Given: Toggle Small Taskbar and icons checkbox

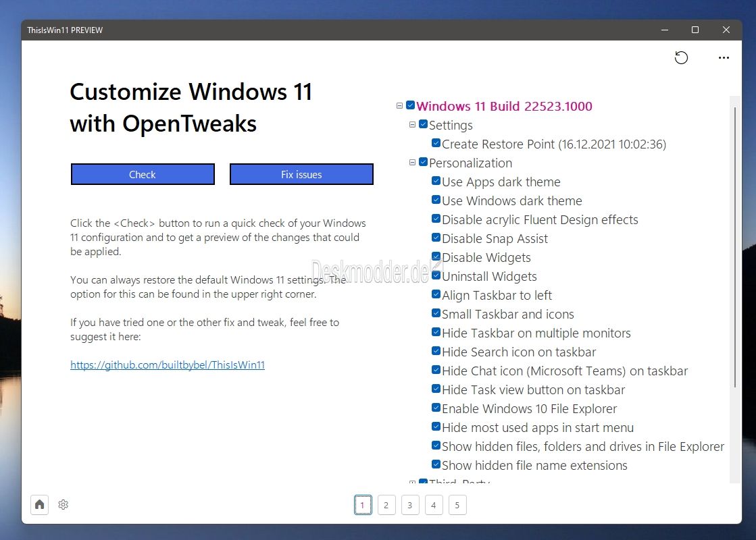Looking at the screenshot, I should [436, 313].
